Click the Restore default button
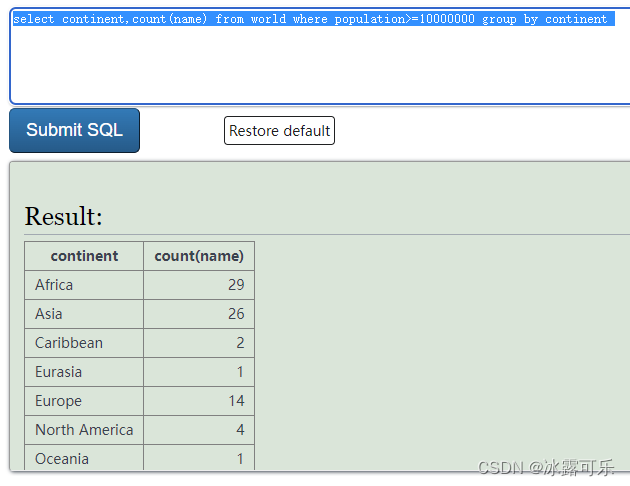 coord(279,131)
